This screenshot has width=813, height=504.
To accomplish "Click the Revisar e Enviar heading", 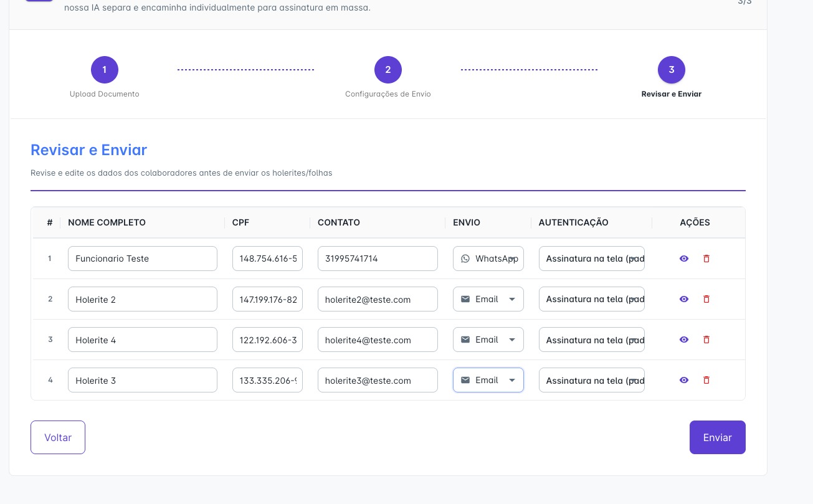I will [x=88, y=150].
